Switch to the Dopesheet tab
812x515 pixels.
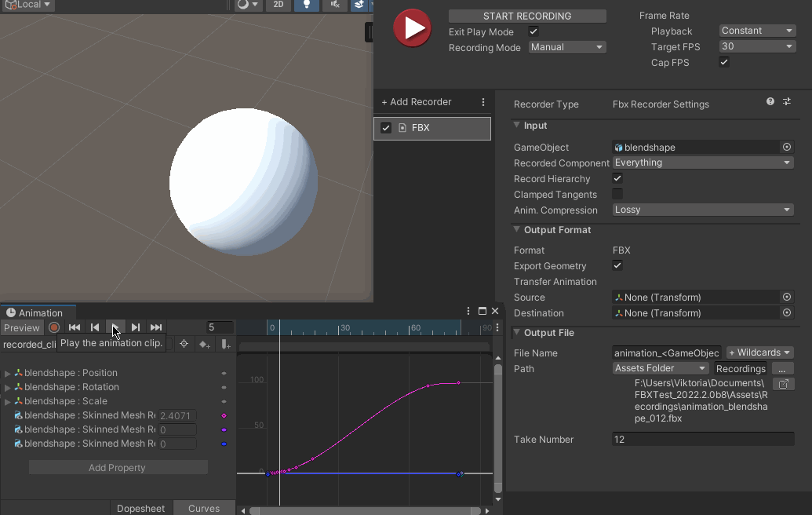[x=140, y=508]
